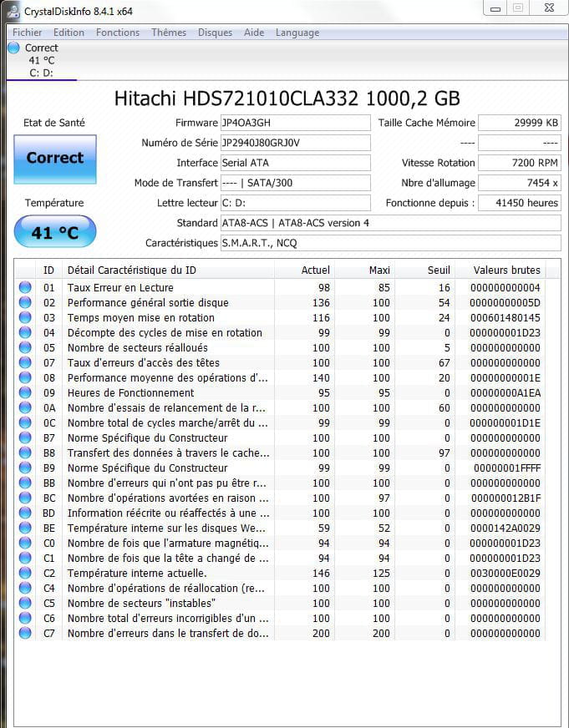569x728 pixels.
Task: Click status orb for ID BE row
Action: pos(25,528)
